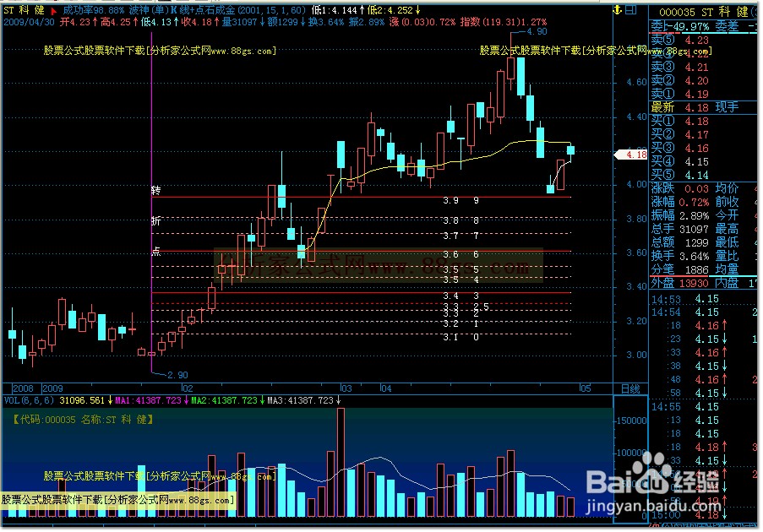Select the :23 4.15 tick row
This screenshot has width=763, height=532.
coord(704,339)
